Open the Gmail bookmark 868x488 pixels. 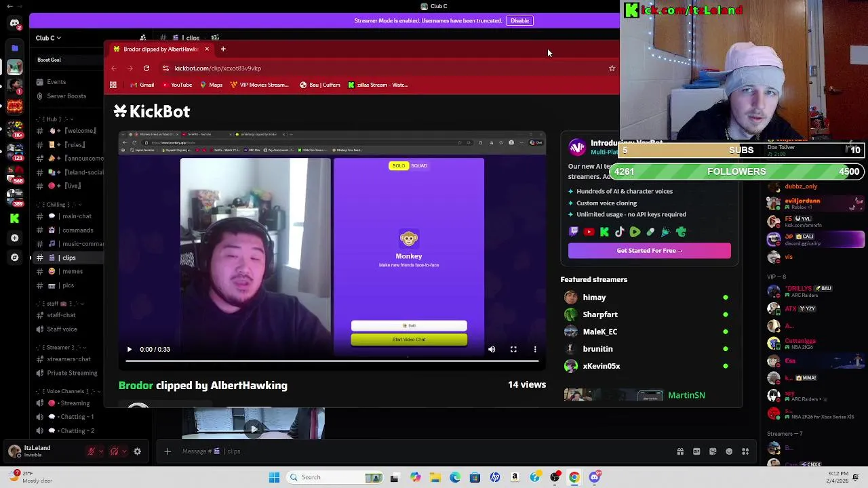[x=142, y=85]
